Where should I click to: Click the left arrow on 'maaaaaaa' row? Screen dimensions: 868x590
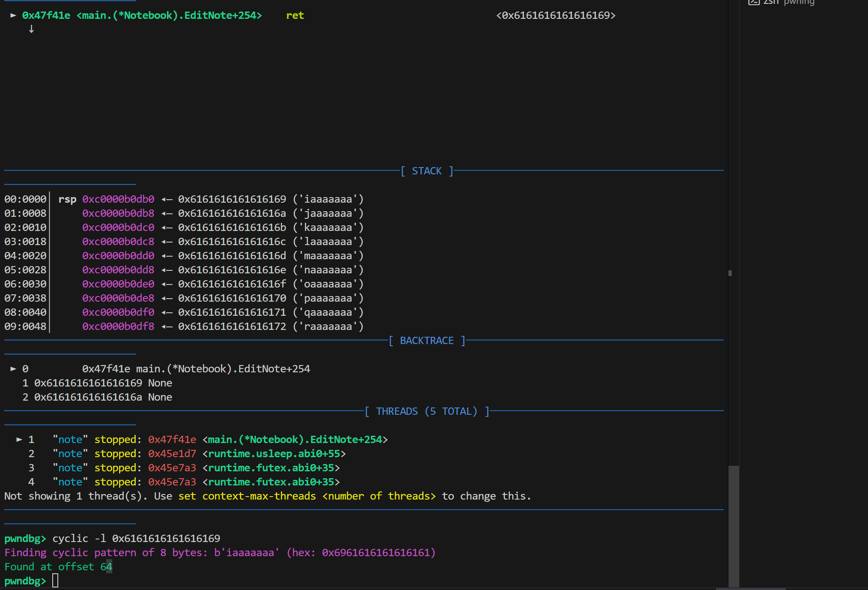pyautogui.click(x=167, y=256)
